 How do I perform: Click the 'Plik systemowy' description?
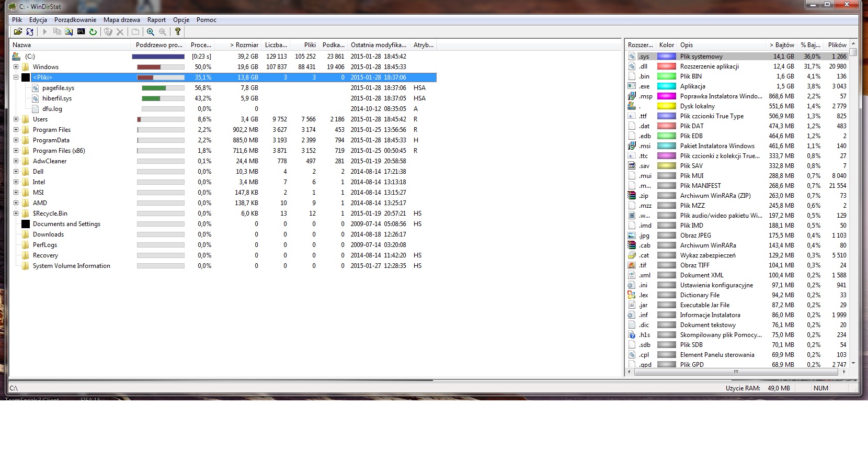coord(701,57)
